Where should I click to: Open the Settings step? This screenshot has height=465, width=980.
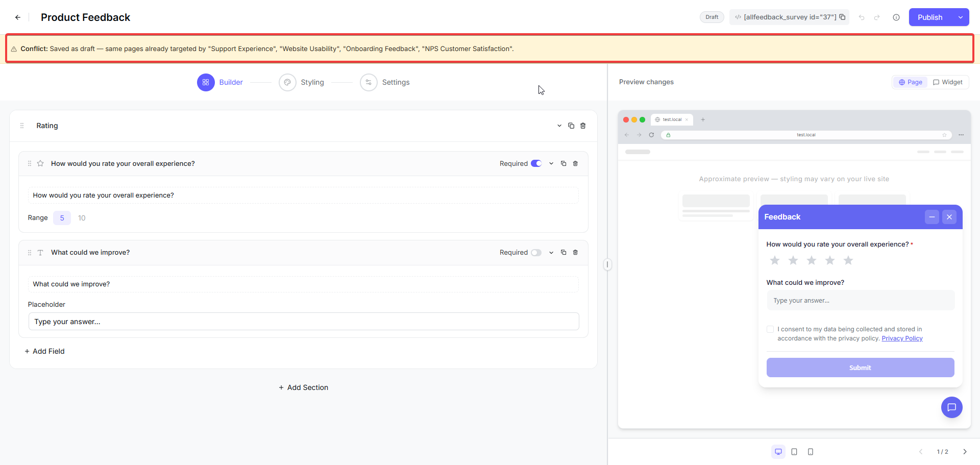point(385,82)
